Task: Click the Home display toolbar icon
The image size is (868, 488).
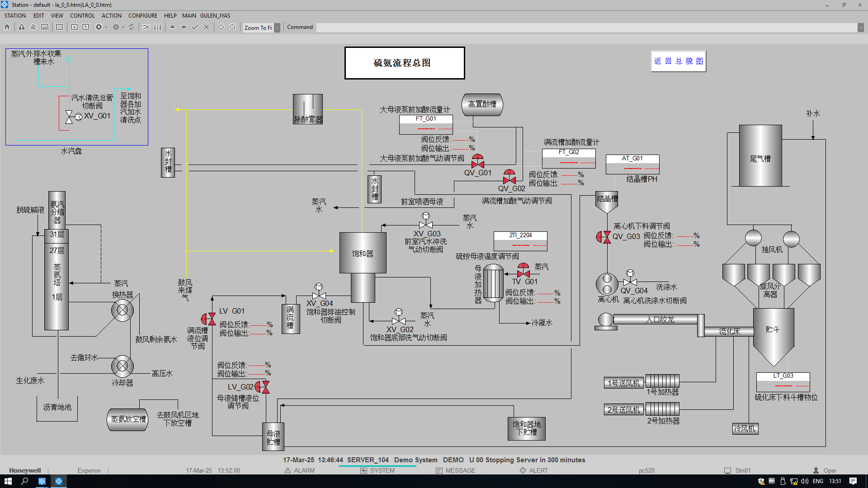Action: 7,27
